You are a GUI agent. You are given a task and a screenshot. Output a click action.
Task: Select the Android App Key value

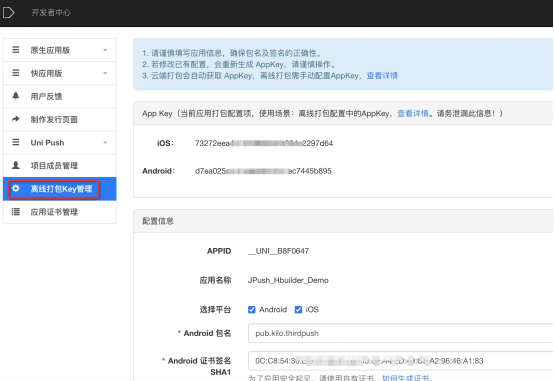coord(263,171)
